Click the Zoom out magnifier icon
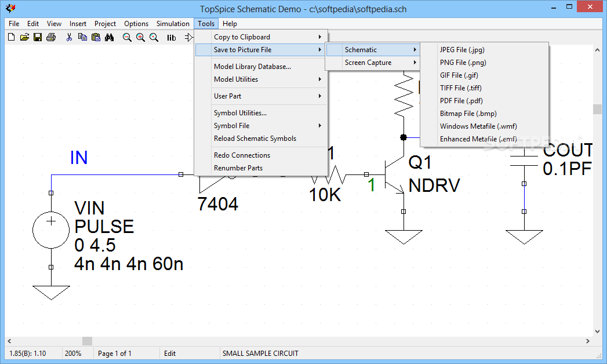 [127, 37]
